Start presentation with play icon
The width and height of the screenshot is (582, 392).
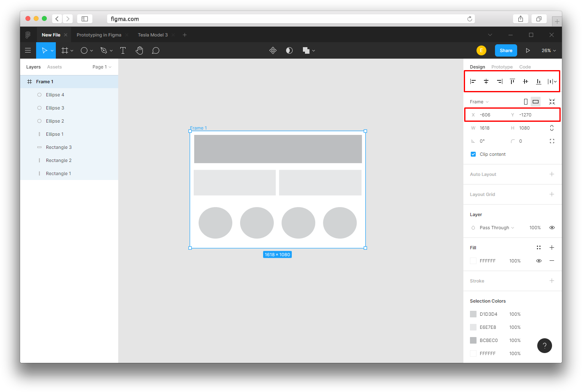point(528,50)
